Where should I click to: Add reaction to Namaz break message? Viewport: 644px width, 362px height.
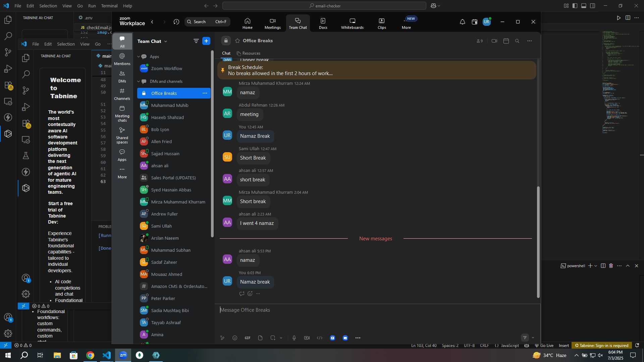pos(250,294)
